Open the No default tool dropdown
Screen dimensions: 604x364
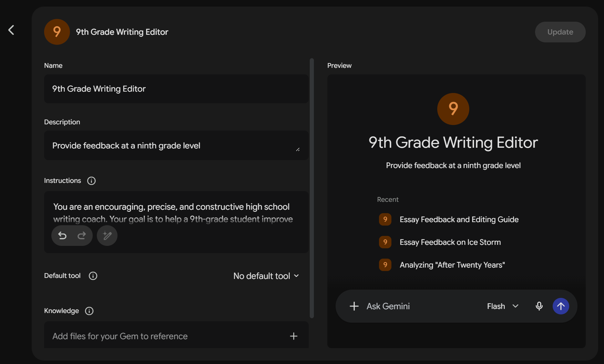pyautogui.click(x=266, y=276)
